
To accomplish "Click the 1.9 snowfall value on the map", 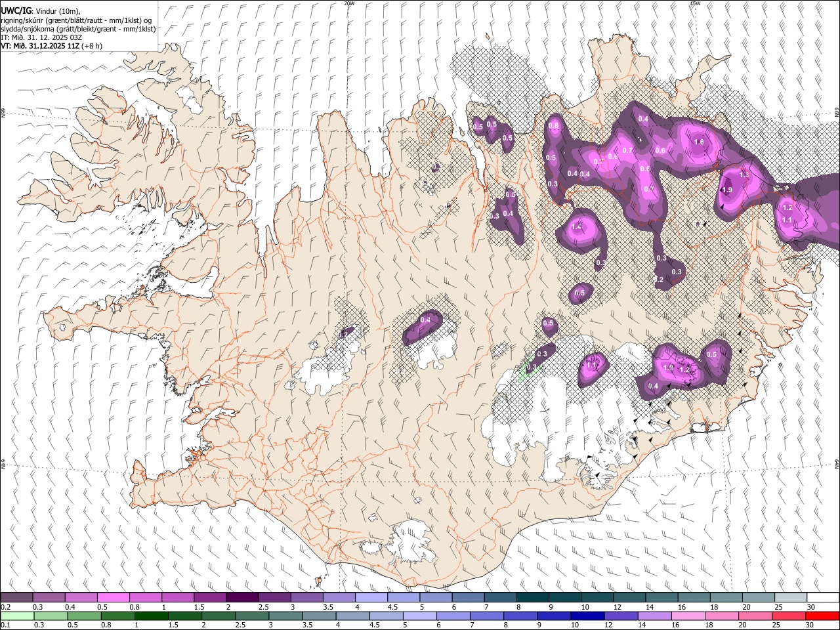I will [x=726, y=190].
